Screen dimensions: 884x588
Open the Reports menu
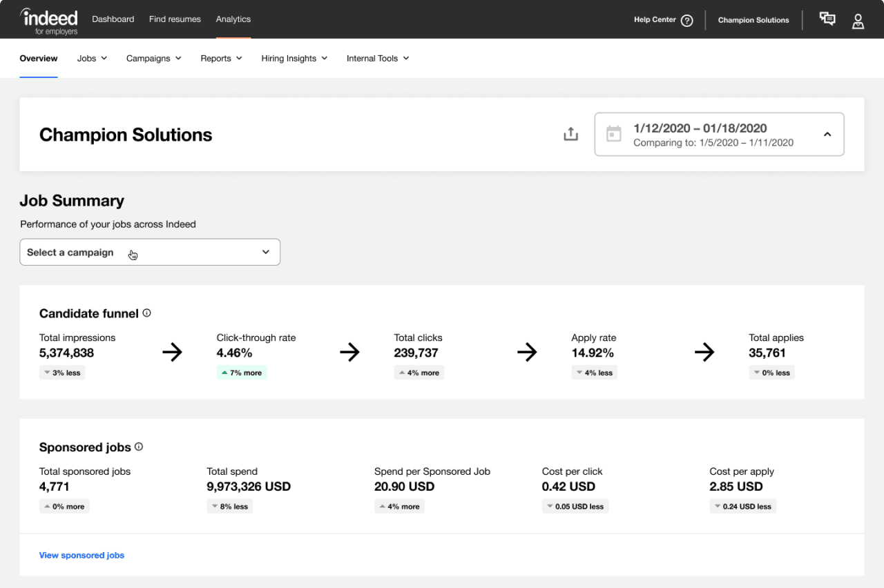[x=221, y=59]
